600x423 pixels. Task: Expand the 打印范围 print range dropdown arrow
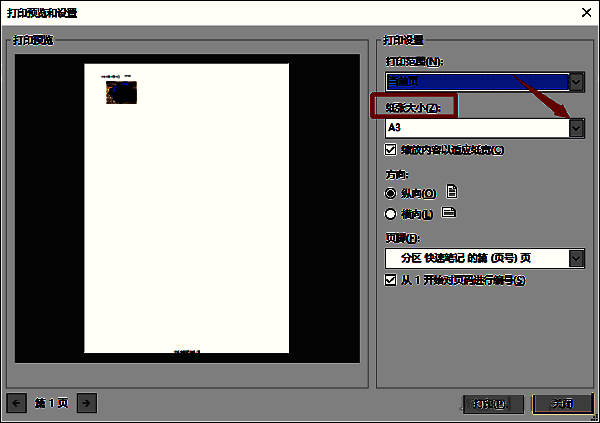[576, 82]
